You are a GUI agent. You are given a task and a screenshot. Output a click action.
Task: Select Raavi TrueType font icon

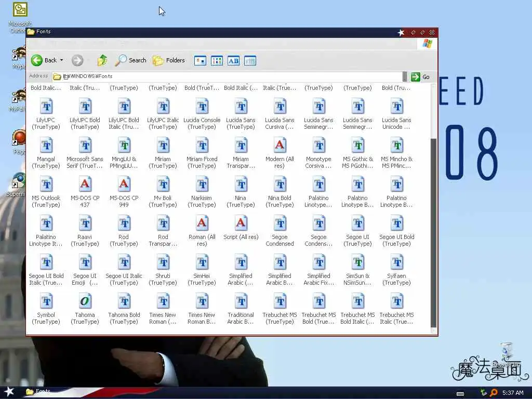click(86, 223)
